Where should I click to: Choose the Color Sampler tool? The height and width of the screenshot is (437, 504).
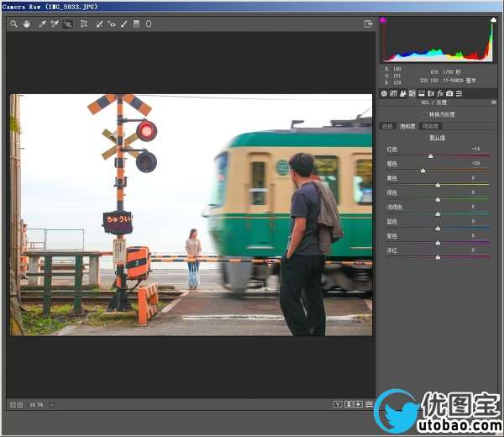(55, 24)
